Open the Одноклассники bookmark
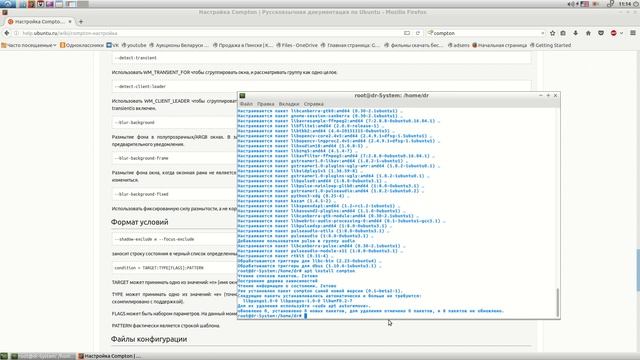Image resolution: width=640 pixels, height=360 pixels. (x=82, y=45)
